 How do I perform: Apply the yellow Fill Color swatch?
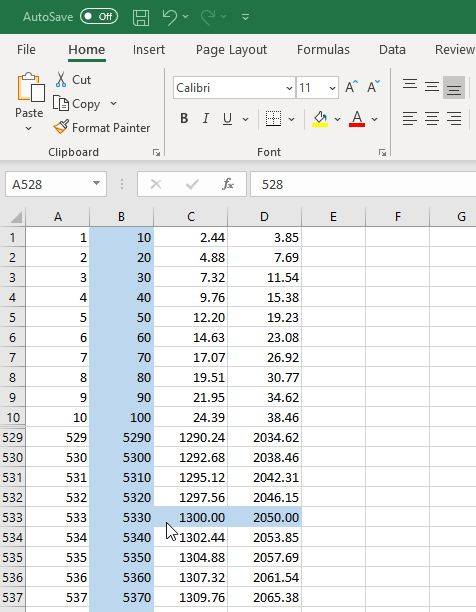(x=320, y=119)
